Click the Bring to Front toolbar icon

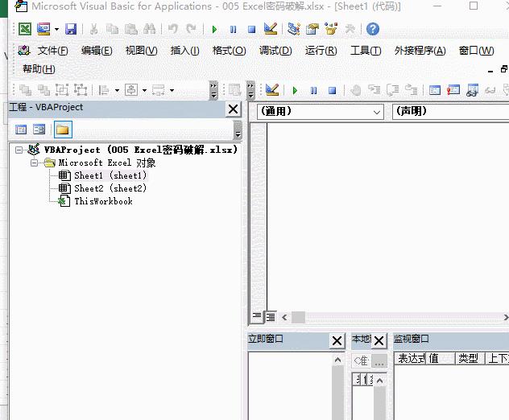[25, 90]
